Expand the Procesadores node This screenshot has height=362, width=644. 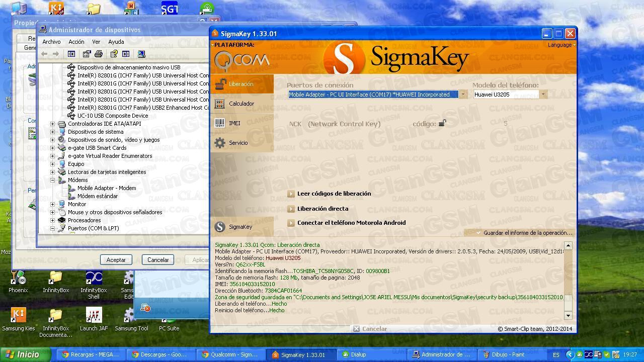pyautogui.click(x=52, y=220)
